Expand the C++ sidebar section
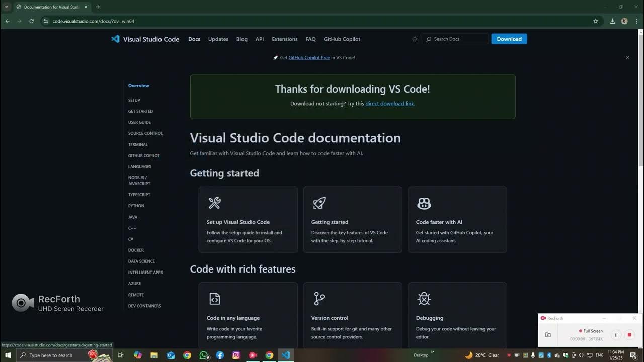Image resolution: width=644 pixels, height=362 pixels. pyautogui.click(x=132, y=228)
